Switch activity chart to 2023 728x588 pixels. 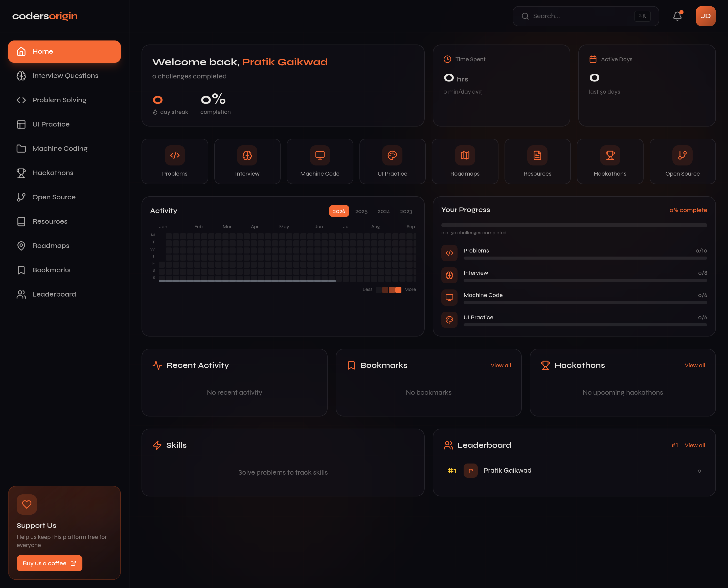(406, 211)
